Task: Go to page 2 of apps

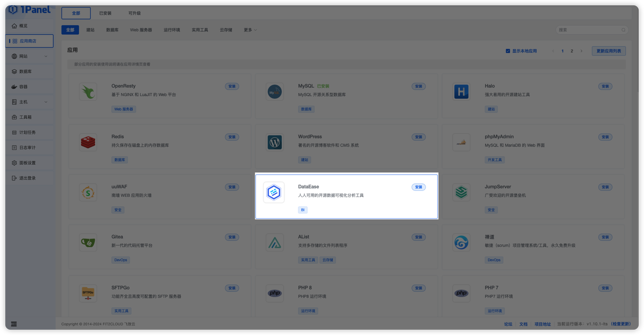Action: click(x=571, y=50)
